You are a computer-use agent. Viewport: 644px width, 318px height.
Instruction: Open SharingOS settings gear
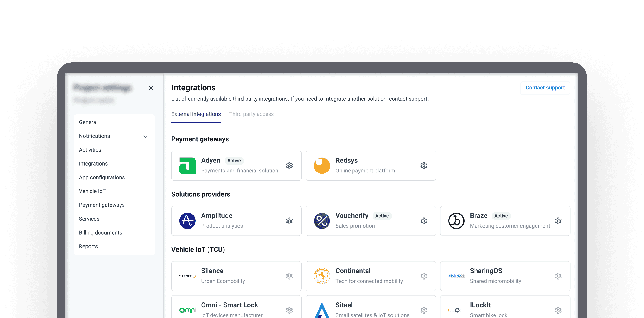pos(558,276)
